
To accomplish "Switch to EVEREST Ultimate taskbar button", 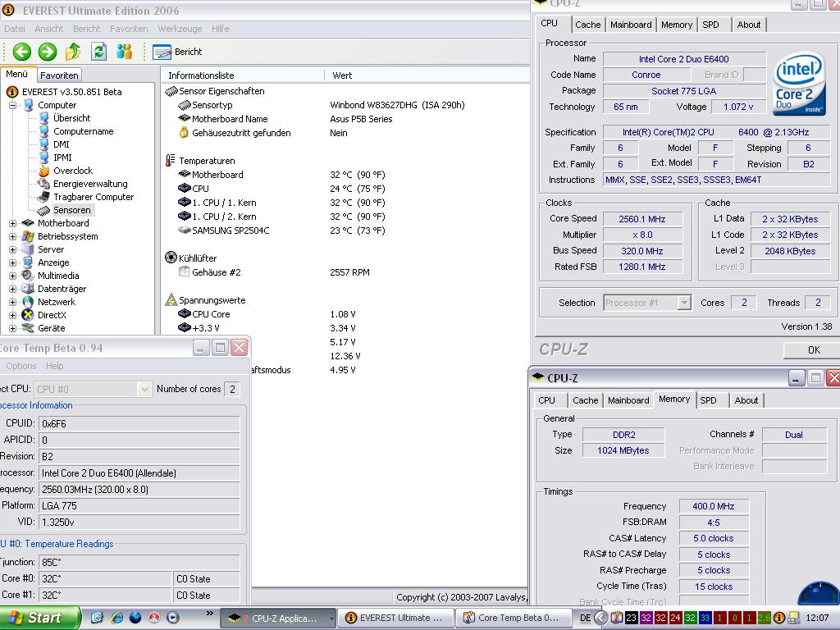I will 395,619.
